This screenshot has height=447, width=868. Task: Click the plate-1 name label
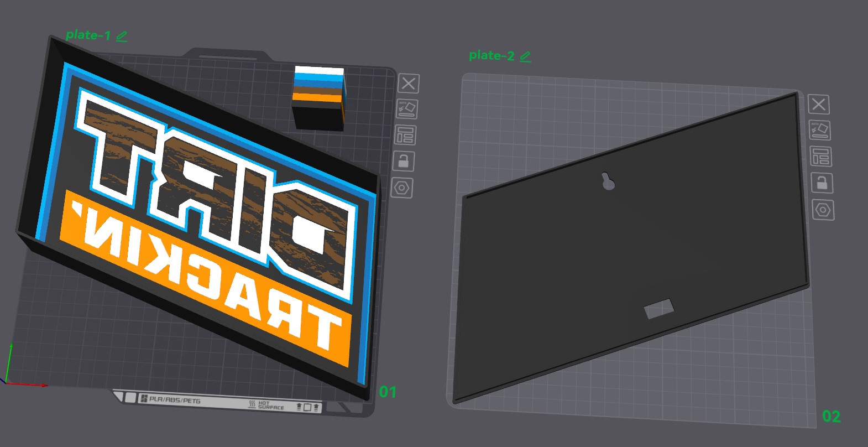pyautogui.click(x=88, y=35)
